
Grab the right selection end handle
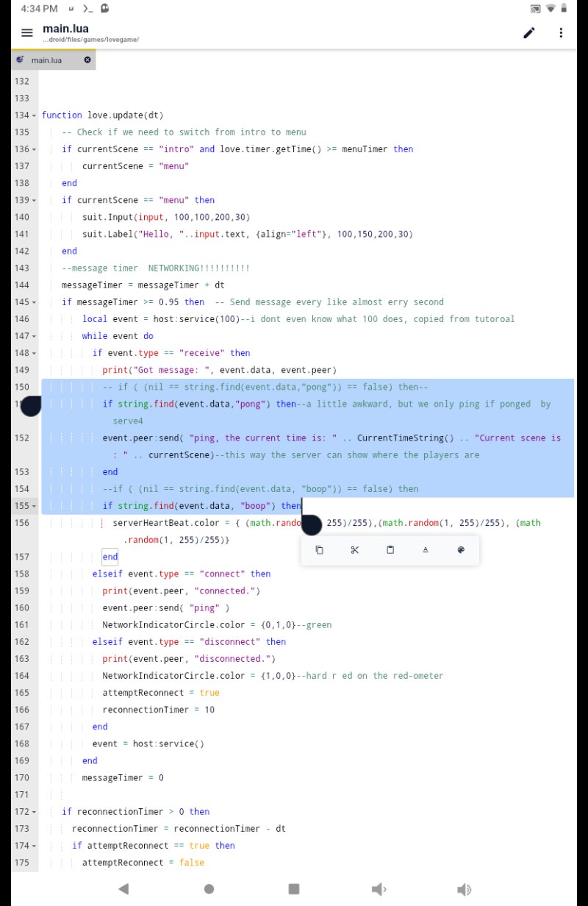click(x=312, y=524)
